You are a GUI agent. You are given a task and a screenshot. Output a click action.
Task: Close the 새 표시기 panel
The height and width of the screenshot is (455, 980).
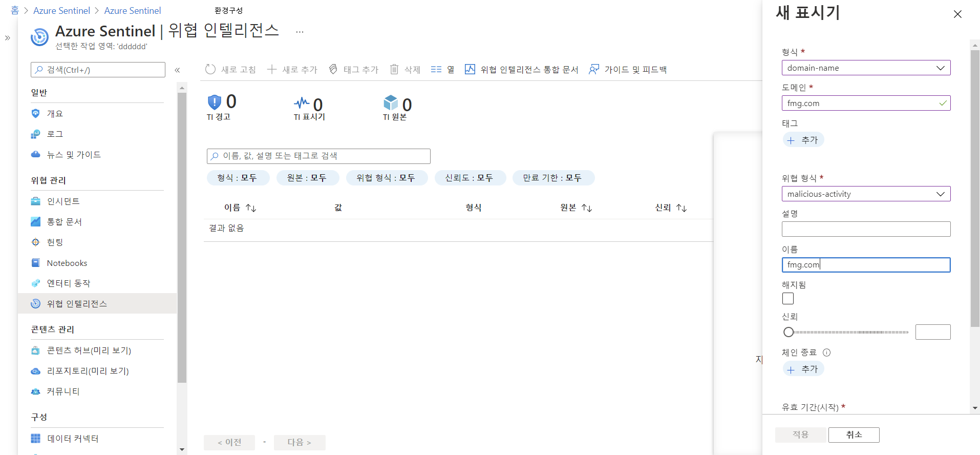(957, 14)
